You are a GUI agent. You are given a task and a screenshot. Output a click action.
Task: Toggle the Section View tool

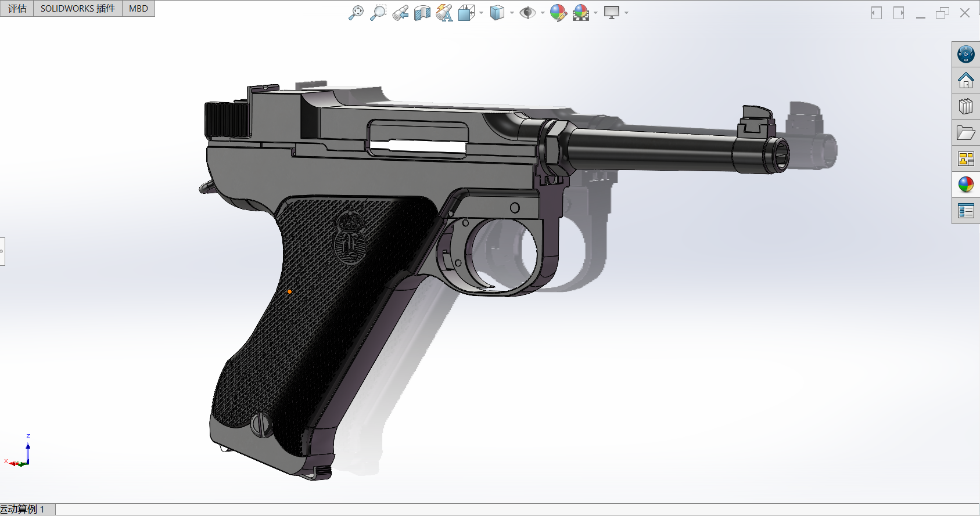422,13
